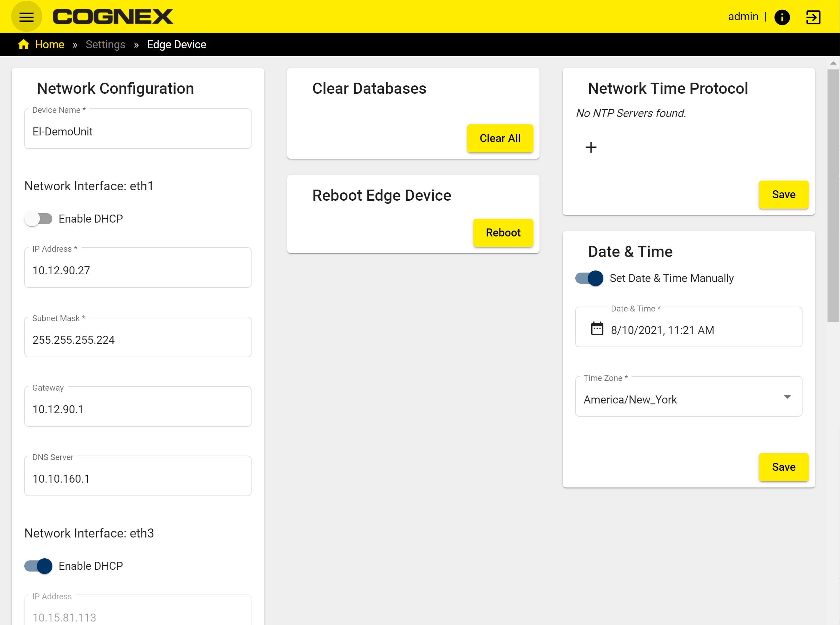The width and height of the screenshot is (840, 625).
Task: Toggle Set Date & Time Manually
Action: (589, 278)
